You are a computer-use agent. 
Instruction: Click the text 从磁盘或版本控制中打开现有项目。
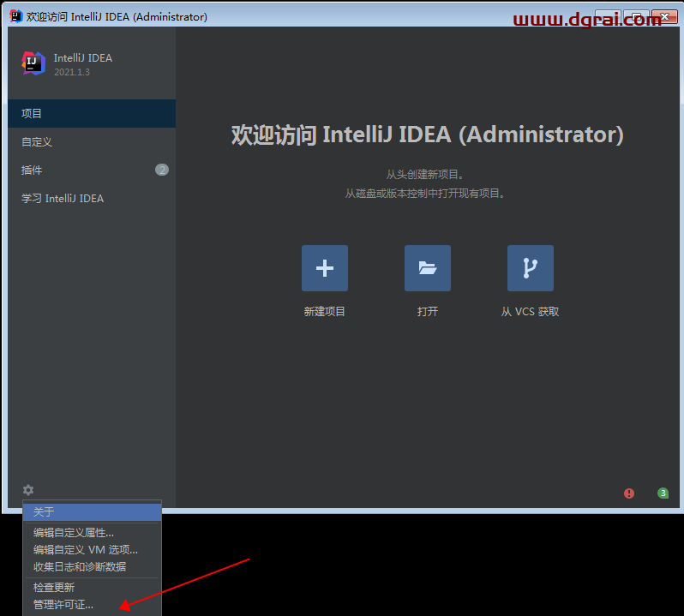click(x=425, y=194)
